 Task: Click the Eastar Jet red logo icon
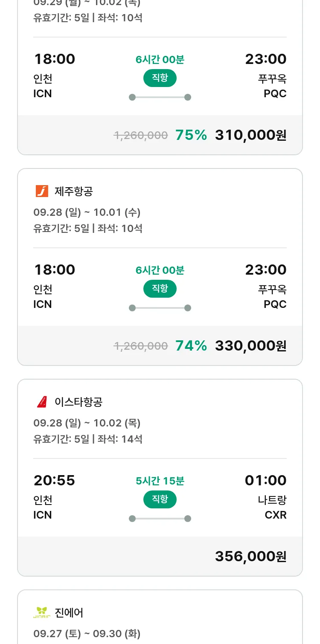(x=42, y=402)
